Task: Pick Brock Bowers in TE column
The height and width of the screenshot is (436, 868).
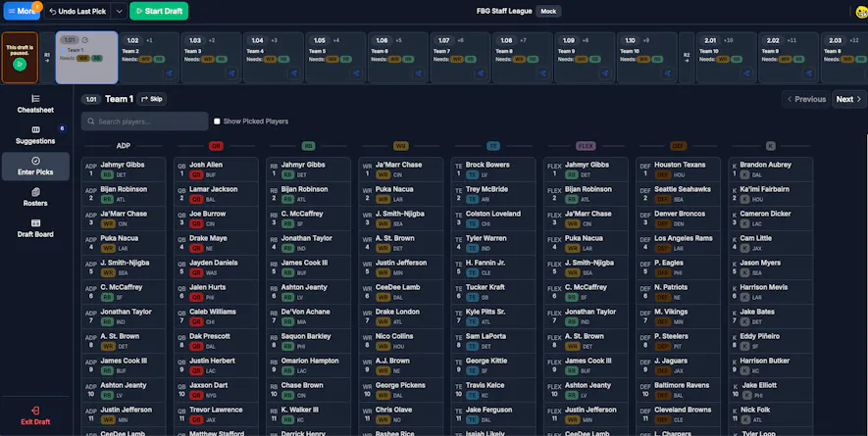Action: point(493,170)
